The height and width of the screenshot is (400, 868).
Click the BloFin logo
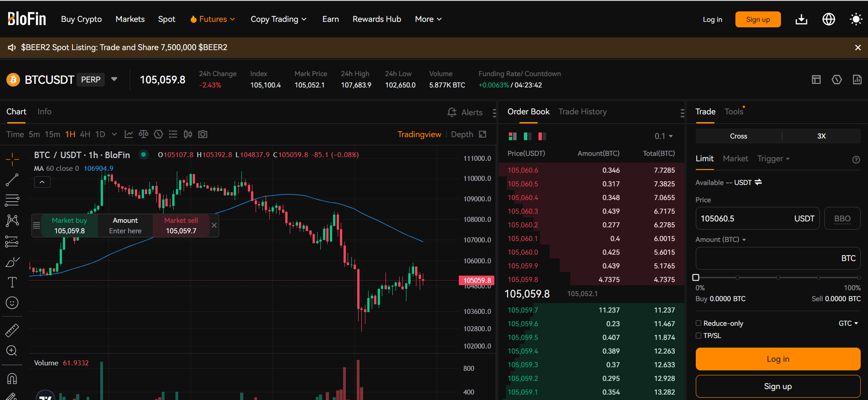pyautogui.click(x=27, y=19)
